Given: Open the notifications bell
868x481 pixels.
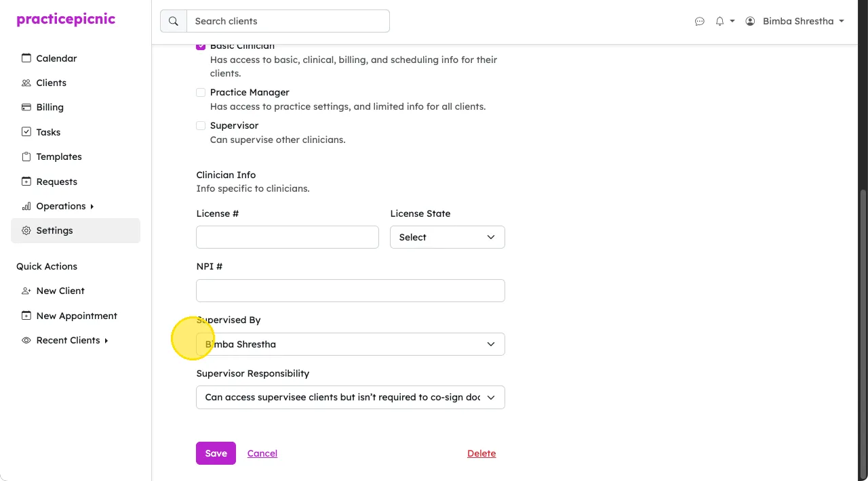Looking at the screenshot, I should 719,21.
